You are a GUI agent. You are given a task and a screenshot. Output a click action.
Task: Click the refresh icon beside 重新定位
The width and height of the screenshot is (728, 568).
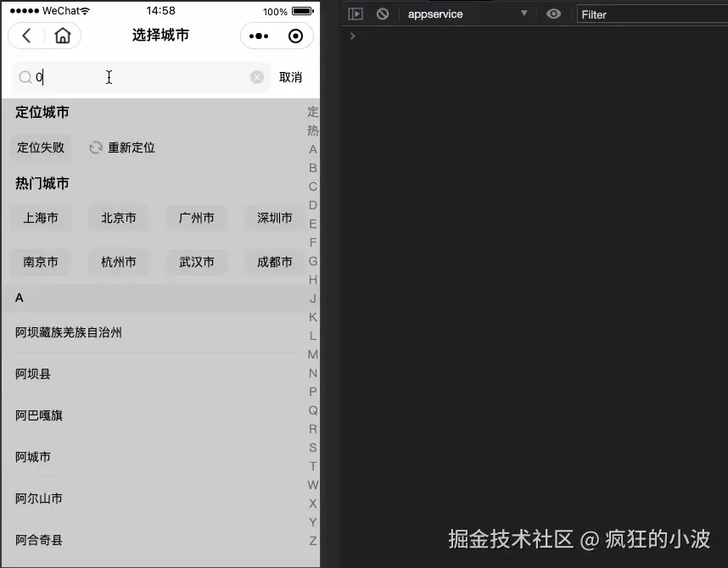95,148
